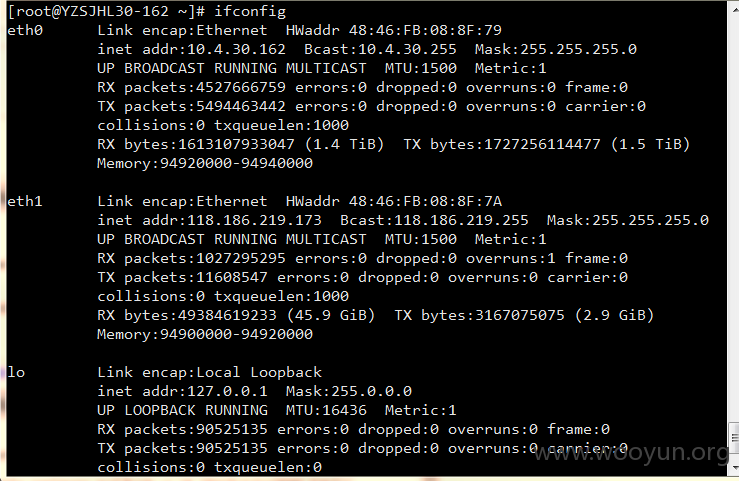739x481 pixels.
Task: Click eth1 Memory:94900000-94920000 text
Action: 205,334
